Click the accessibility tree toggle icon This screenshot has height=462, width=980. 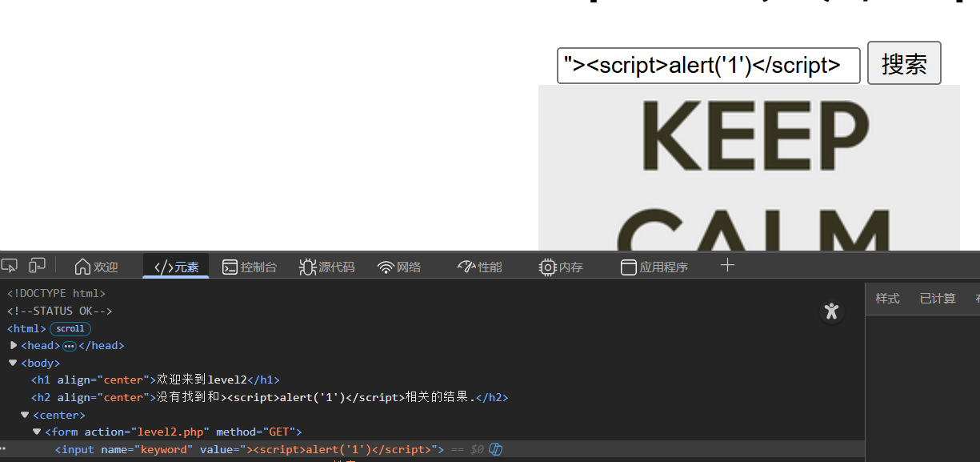click(832, 311)
